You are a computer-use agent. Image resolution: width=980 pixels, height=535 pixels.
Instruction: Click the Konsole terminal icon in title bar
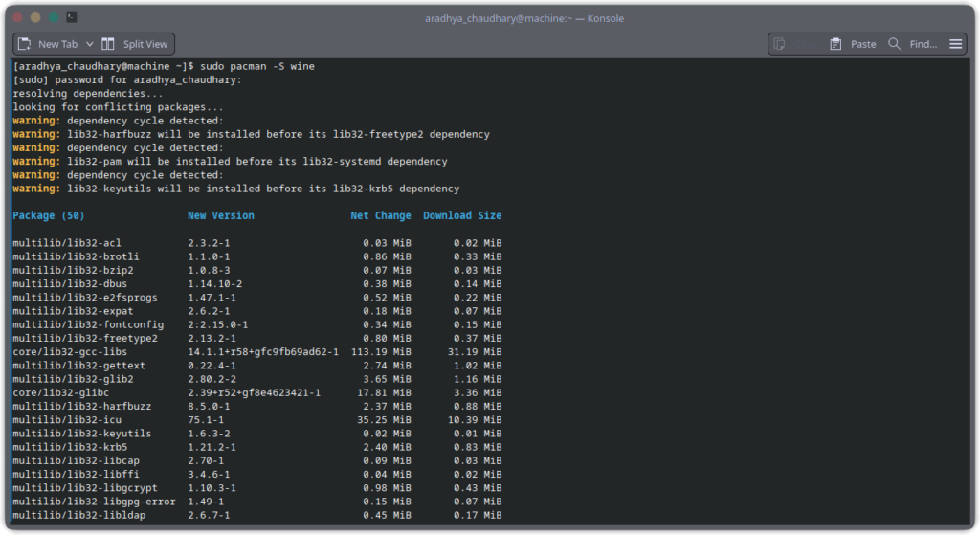pos(72,17)
